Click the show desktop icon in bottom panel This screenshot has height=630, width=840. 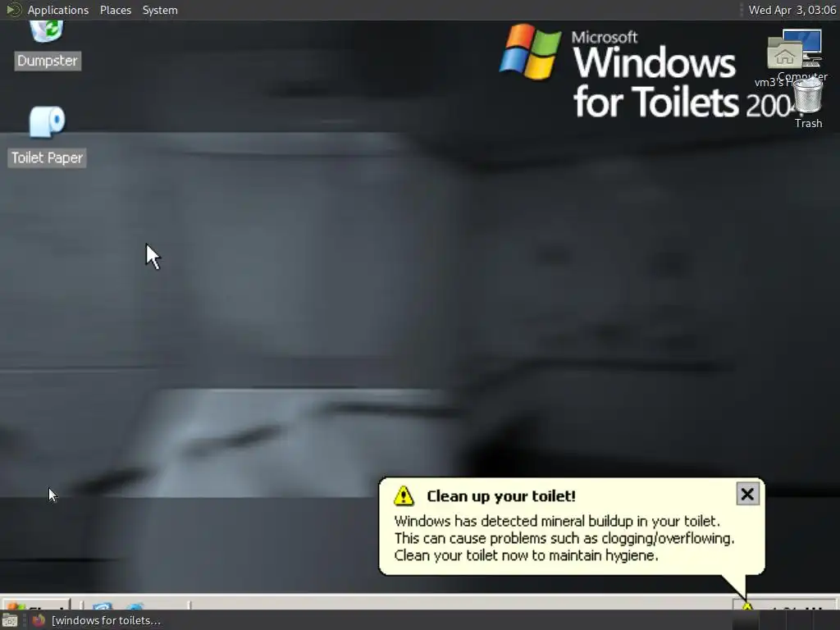click(10, 620)
